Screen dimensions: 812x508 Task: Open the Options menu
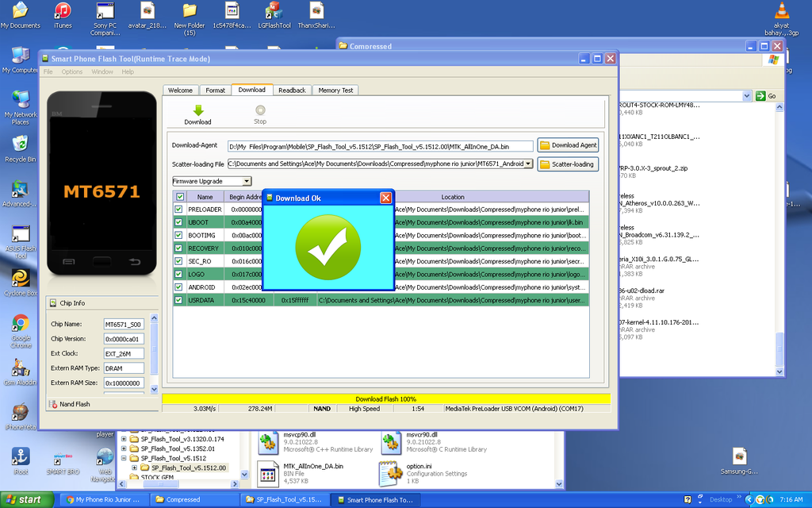(72, 71)
